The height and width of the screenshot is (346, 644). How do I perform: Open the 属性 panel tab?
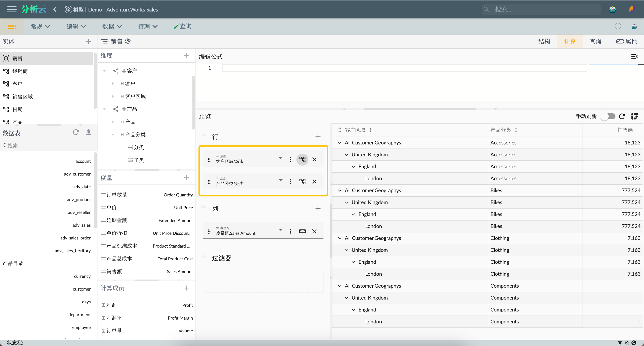click(626, 41)
